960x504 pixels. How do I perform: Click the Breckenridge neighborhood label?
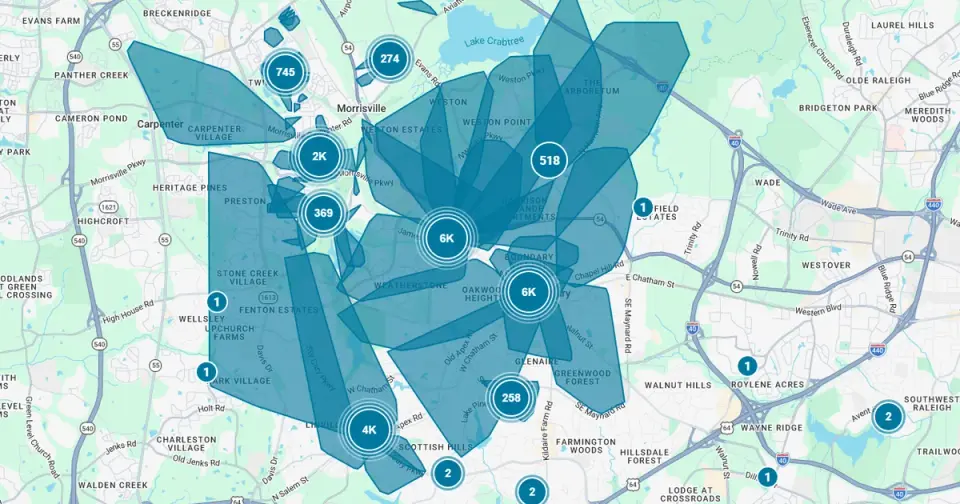tap(177, 13)
